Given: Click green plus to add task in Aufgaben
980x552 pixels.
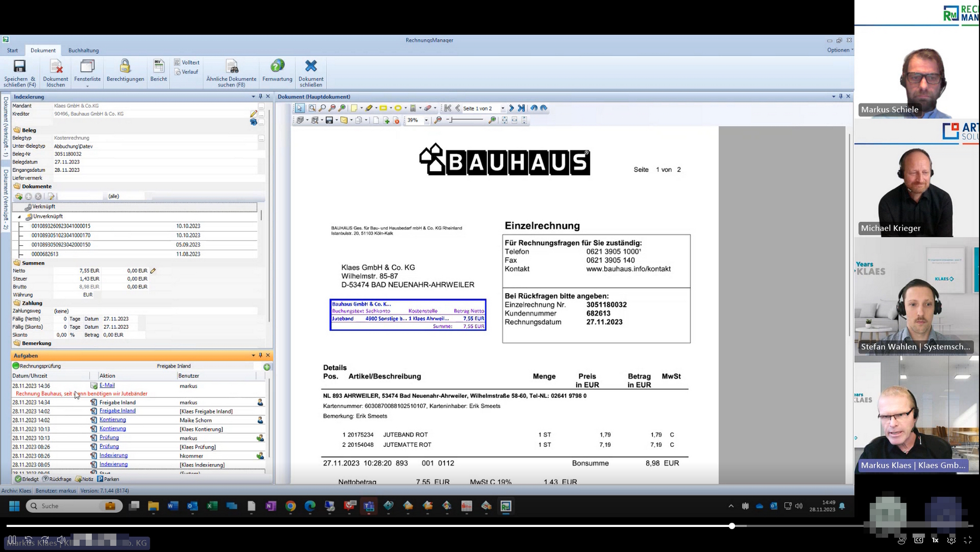Looking at the screenshot, I should [x=267, y=367].
